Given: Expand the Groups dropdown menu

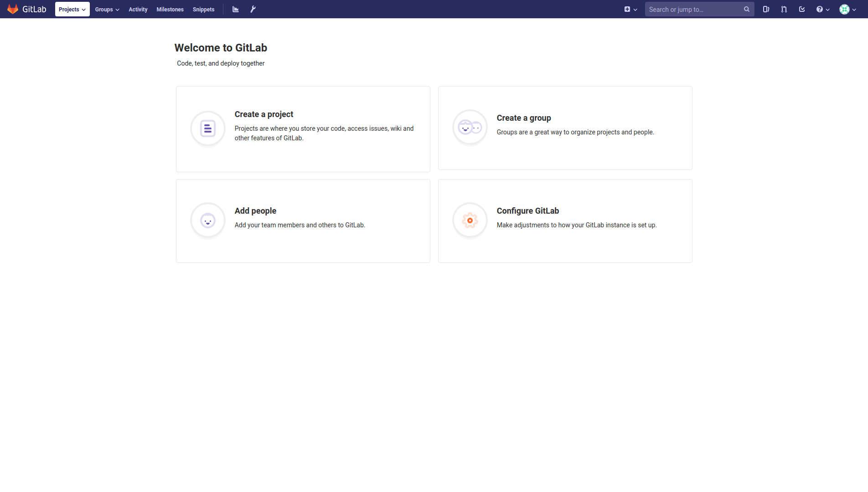Looking at the screenshot, I should (107, 9).
